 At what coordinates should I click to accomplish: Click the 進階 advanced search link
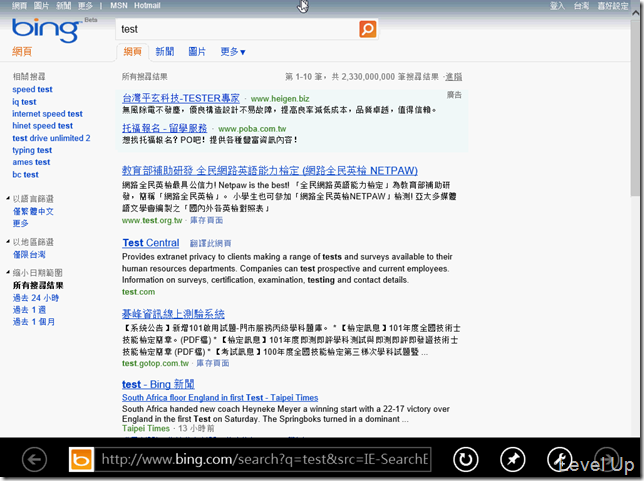[x=454, y=77]
